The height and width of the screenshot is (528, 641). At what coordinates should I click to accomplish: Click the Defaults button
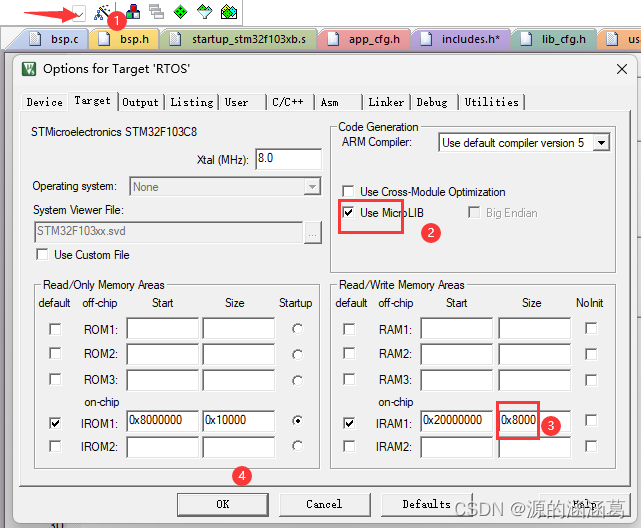point(426,504)
